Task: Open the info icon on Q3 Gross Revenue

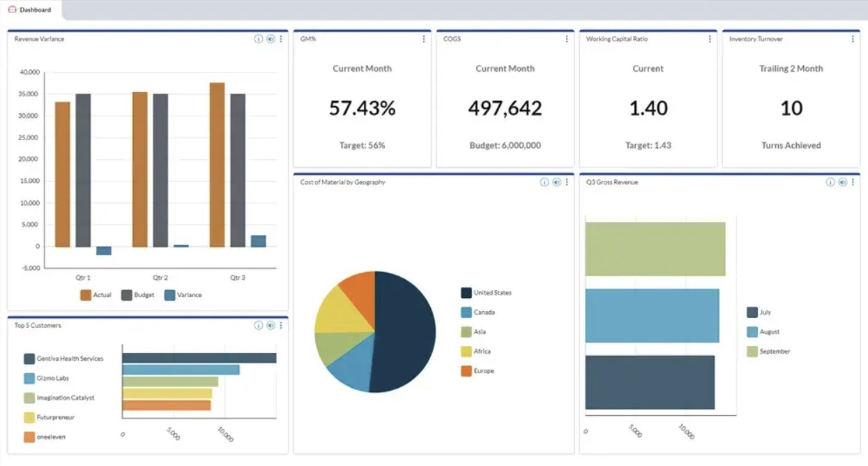Action: point(830,182)
